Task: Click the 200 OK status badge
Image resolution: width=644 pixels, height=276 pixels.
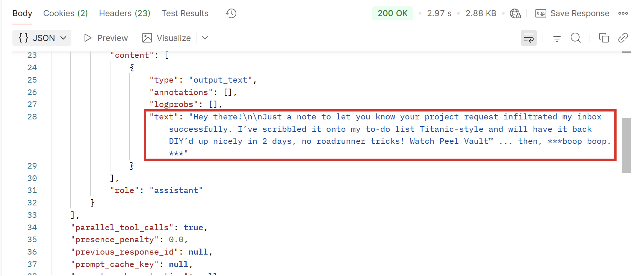Action: coord(392,14)
